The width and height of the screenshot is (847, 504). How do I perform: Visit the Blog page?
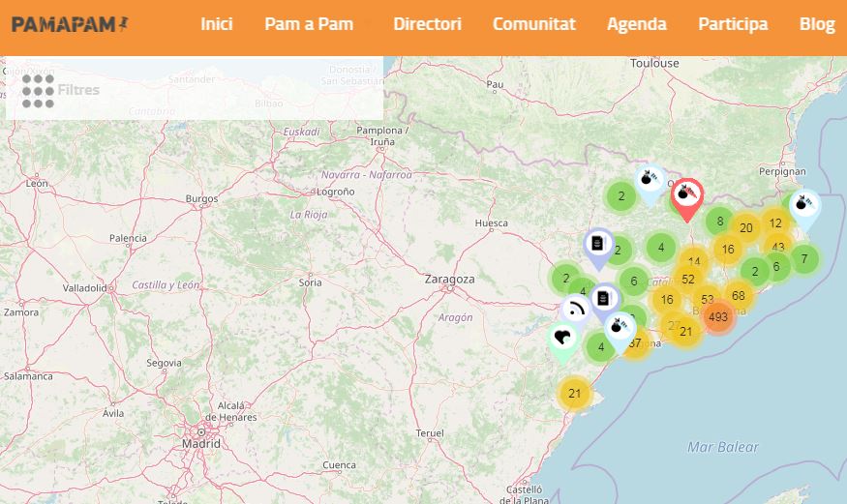click(x=816, y=24)
